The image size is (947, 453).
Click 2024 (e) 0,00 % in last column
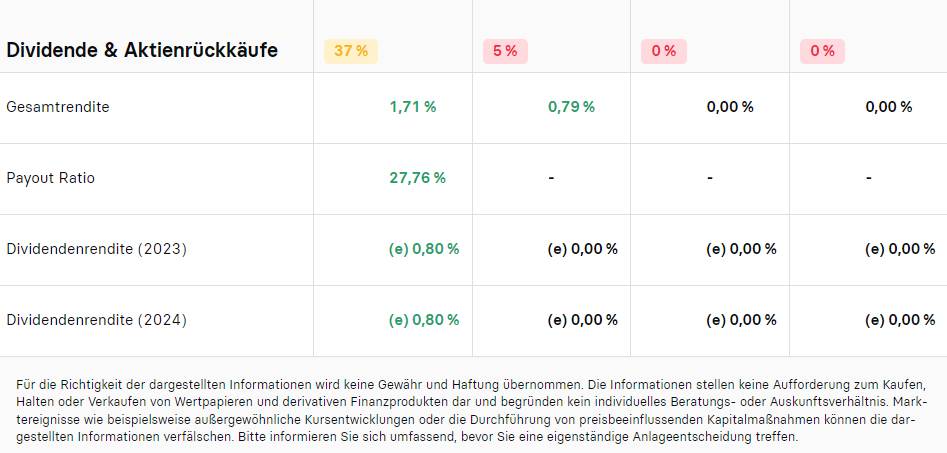900,320
